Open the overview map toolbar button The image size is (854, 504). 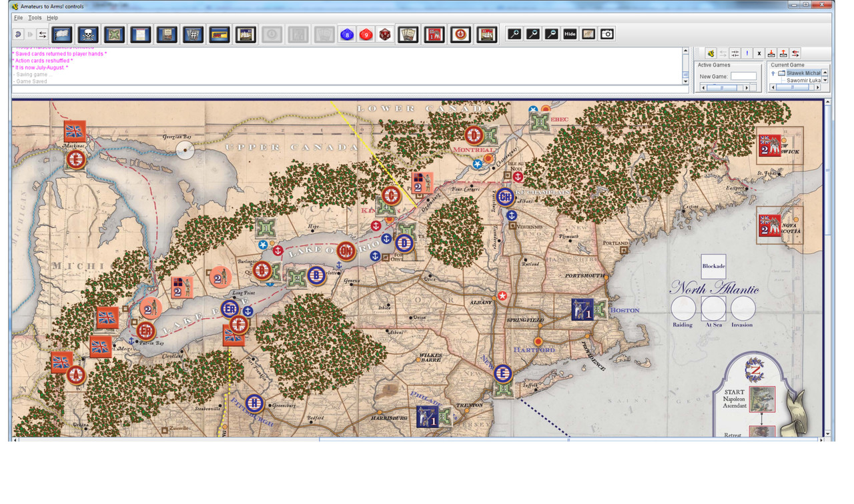[x=588, y=34]
